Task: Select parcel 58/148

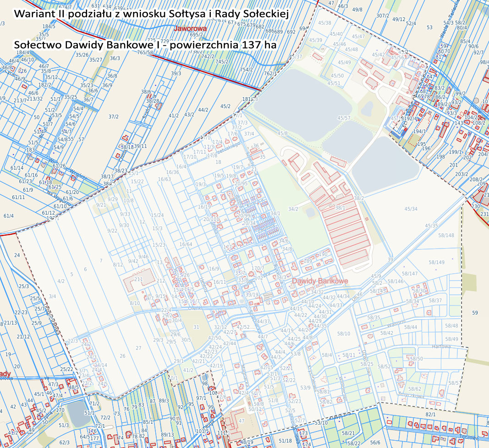Action: point(446,236)
